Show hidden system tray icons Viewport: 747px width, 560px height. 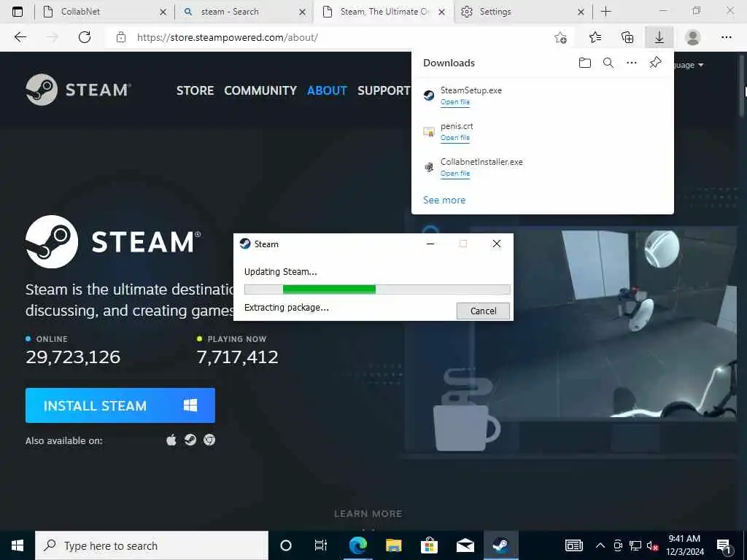point(600,545)
